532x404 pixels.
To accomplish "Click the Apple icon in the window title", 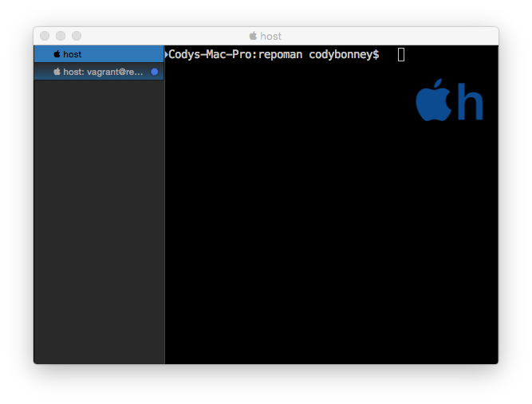I will coord(253,36).
